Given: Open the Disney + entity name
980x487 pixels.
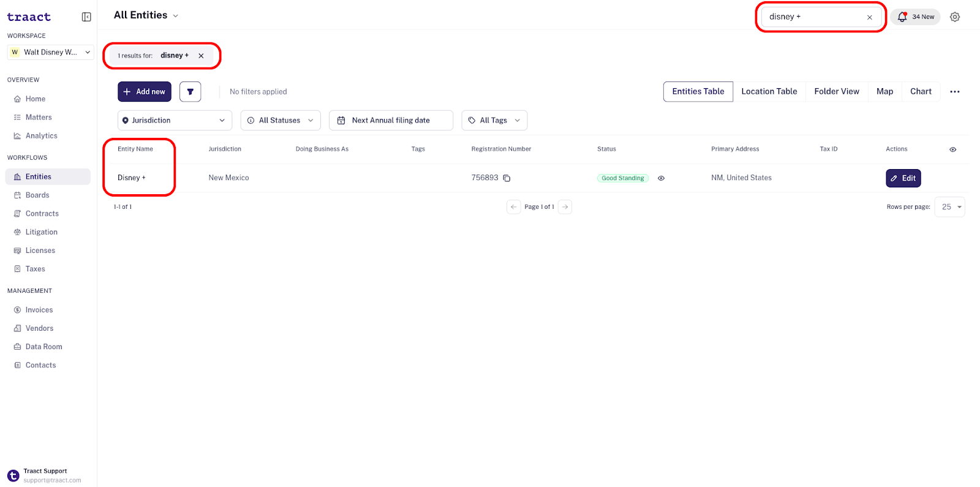Looking at the screenshot, I should pos(132,178).
